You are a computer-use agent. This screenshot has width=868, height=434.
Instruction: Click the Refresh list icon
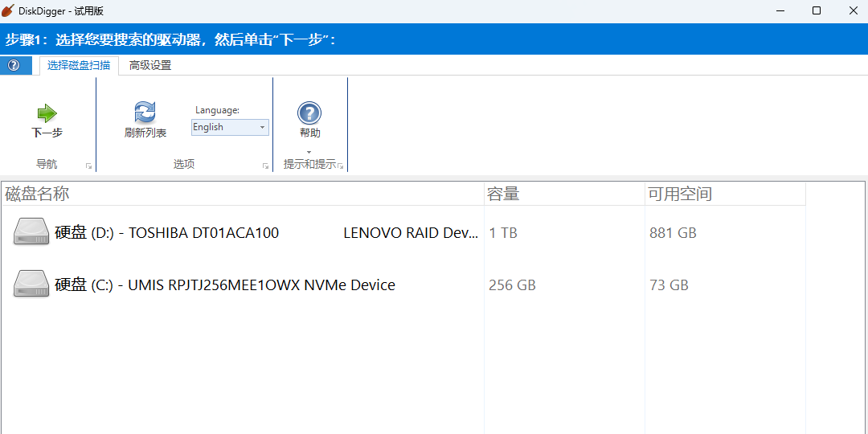click(145, 113)
